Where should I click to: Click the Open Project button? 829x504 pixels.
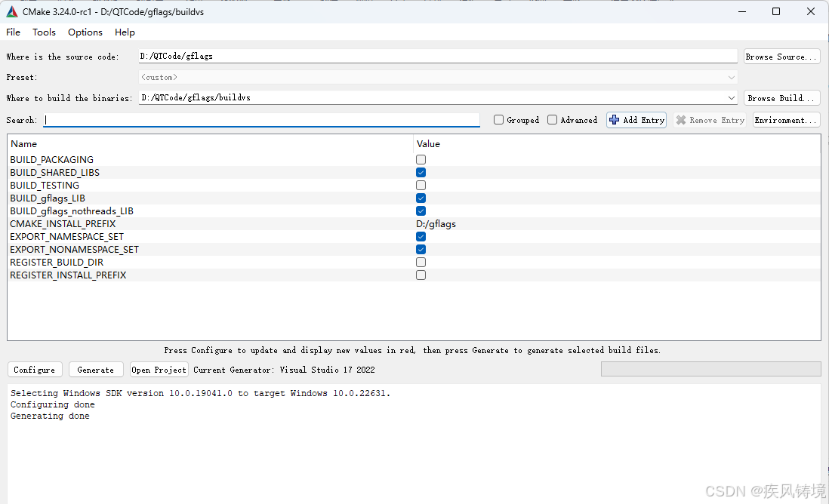159,370
